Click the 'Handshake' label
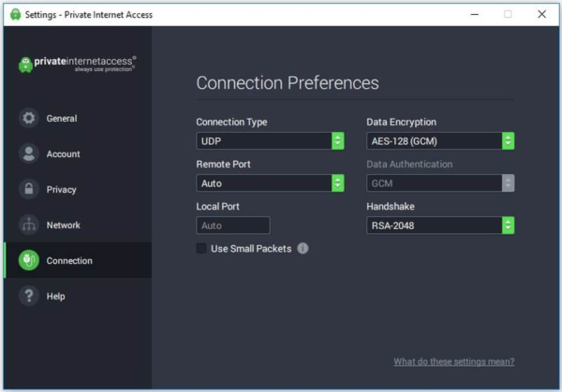 pos(391,206)
